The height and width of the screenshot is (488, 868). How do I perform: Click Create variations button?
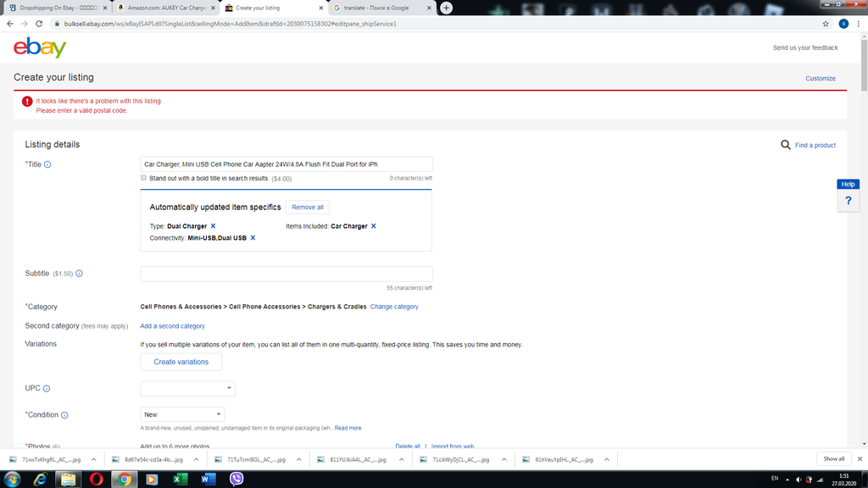[x=181, y=362]
